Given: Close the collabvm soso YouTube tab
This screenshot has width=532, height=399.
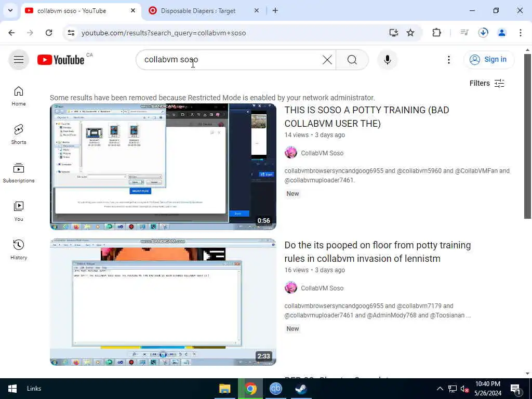Looking at the screenshot, I should point(133,11).
